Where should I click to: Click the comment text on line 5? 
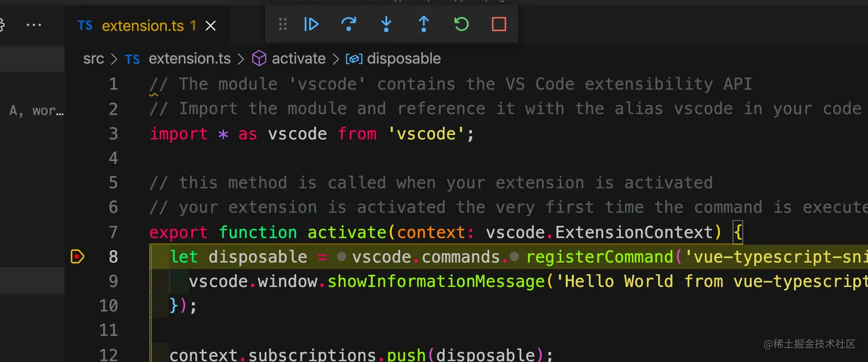431,183
